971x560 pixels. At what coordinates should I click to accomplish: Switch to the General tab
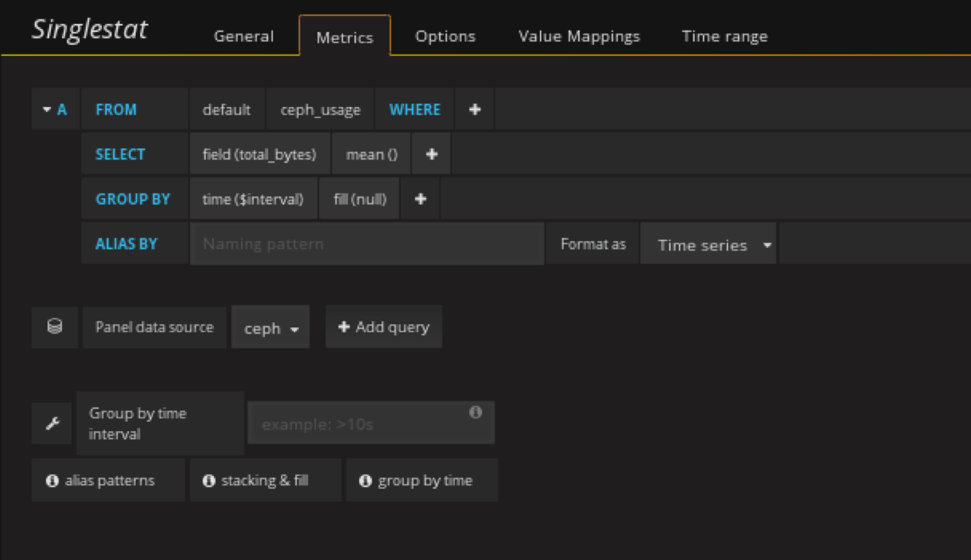(244, 36)
